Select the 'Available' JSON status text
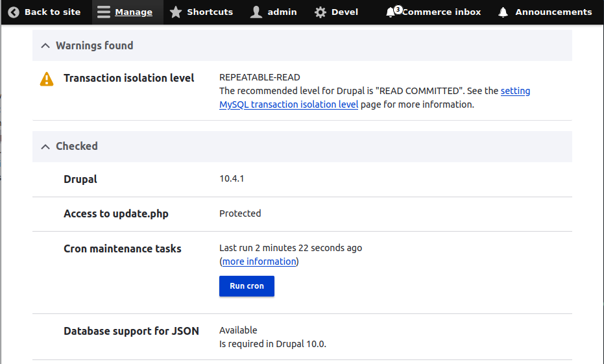 238,330
